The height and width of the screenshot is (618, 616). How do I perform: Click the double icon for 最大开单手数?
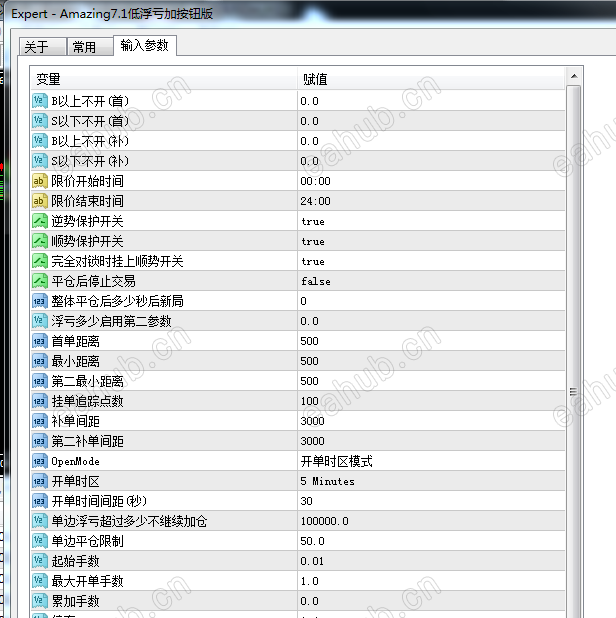(x=39, y=581)
